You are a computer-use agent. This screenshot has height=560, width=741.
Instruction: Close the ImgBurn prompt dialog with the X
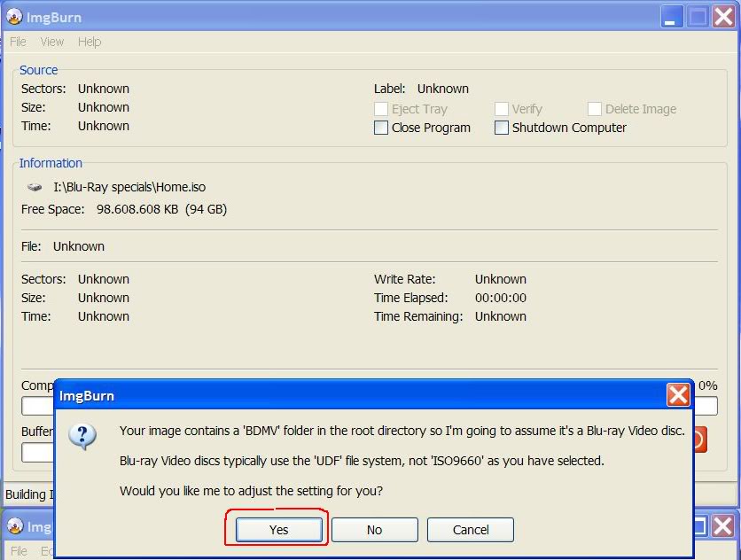(678, 395)
